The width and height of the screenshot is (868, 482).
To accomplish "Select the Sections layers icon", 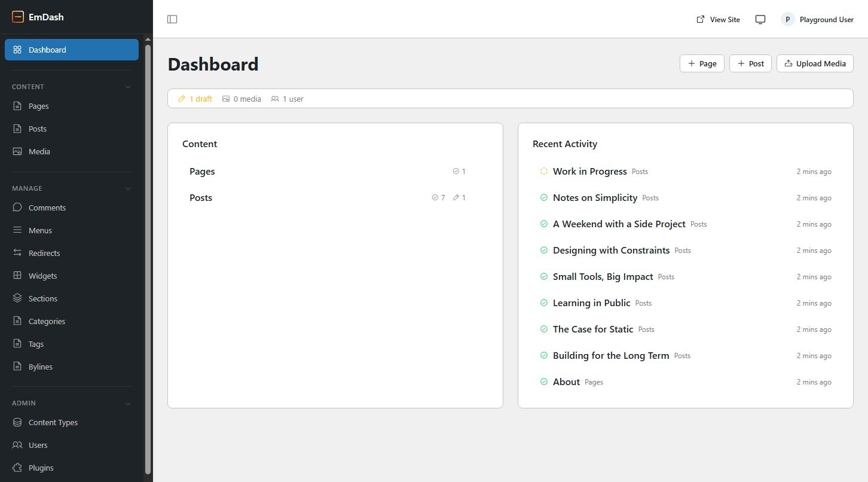I will 17,298.
